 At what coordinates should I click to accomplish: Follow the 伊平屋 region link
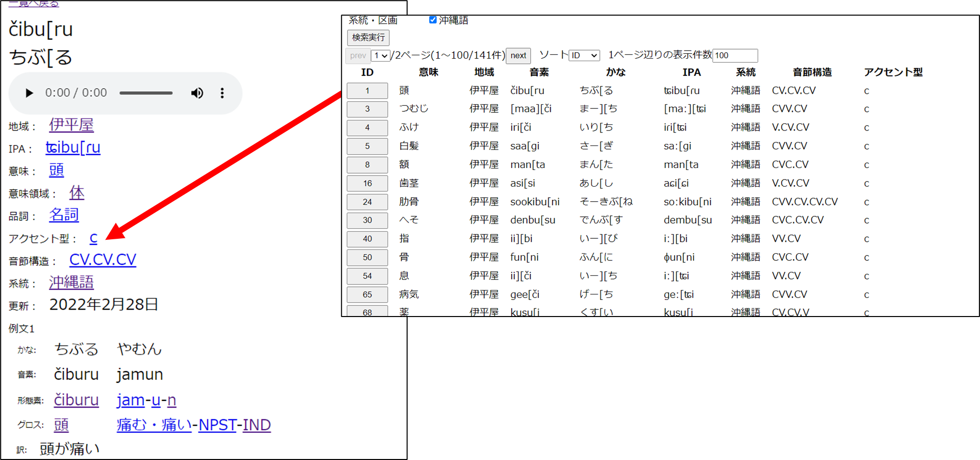point(71,125)
